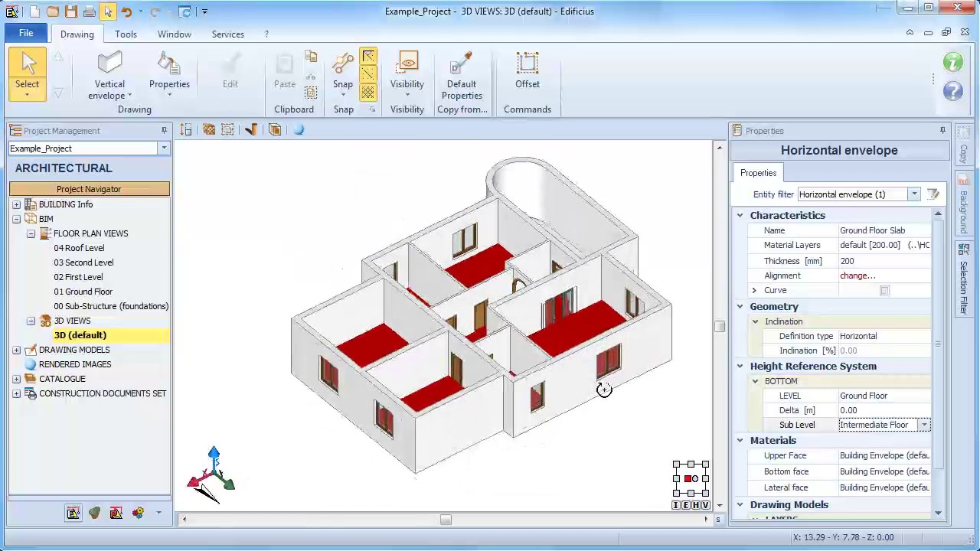Viewport: 980px width, 551px height.
Task: Toggle the I view mode button
Action: (676, 505)
